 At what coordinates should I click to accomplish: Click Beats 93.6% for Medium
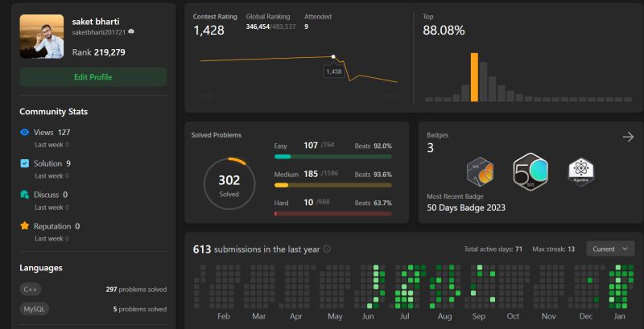pyautogui.click(x=373, y=175)
